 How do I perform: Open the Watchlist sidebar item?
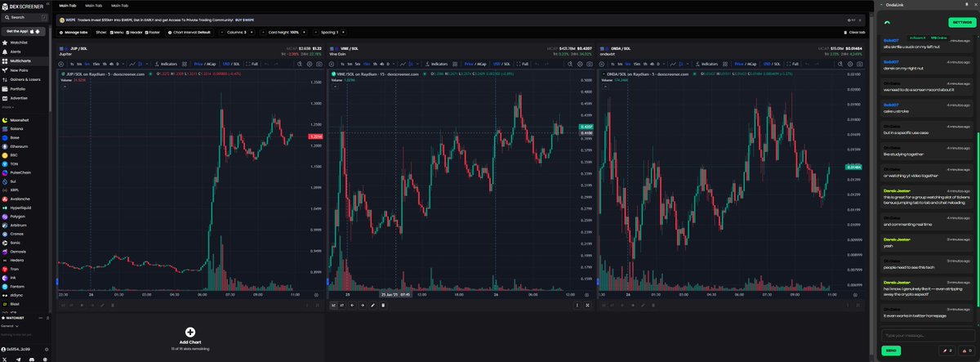pos(23,42)
